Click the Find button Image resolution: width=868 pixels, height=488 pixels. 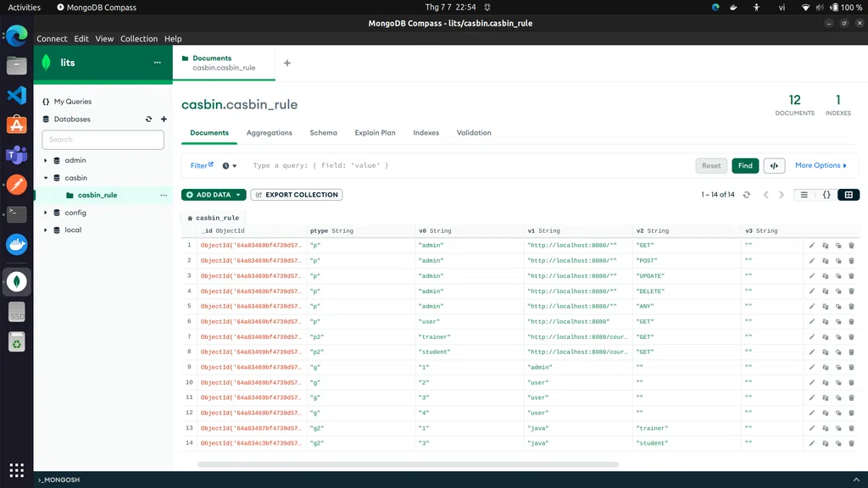point(745,165)
